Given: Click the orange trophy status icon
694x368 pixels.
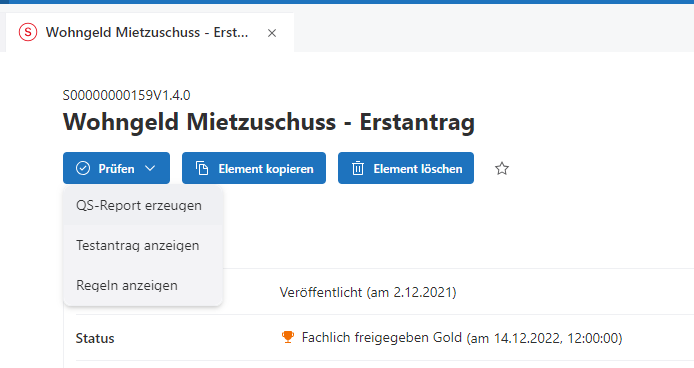Looking at the screenshot, I should [288, 337].
